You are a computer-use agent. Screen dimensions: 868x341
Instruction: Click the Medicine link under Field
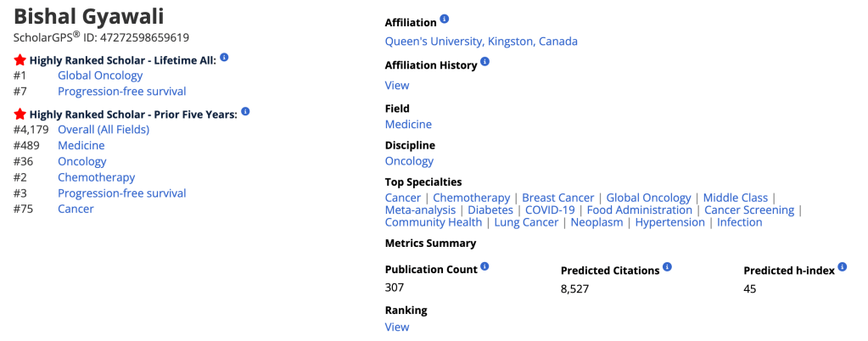408,124
